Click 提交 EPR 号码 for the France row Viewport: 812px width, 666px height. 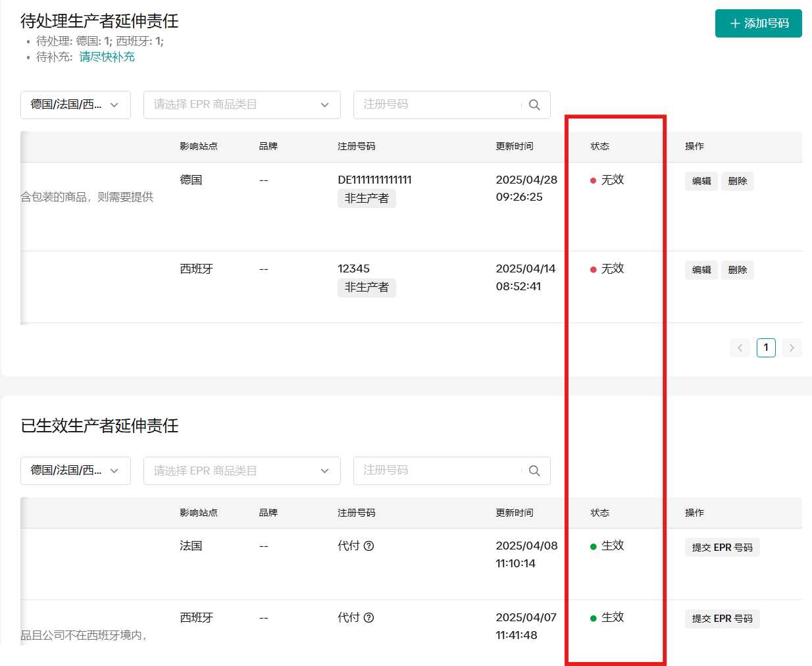[x=722, y=547]
